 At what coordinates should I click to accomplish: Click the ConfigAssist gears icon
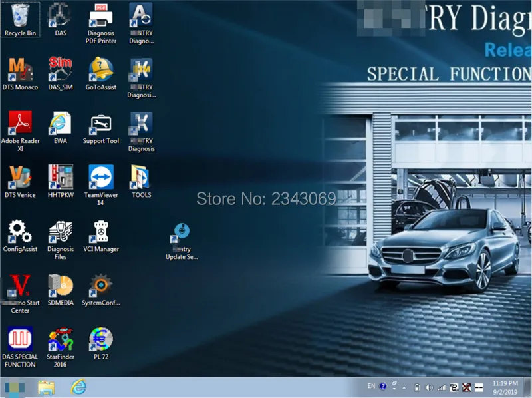point(21,232)
